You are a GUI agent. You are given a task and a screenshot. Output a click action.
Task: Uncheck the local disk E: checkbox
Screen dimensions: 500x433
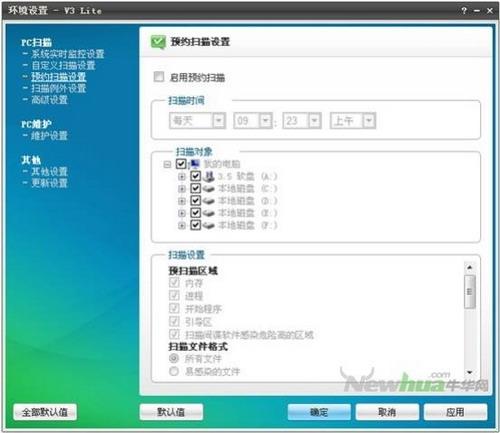(x=196, y=213)
